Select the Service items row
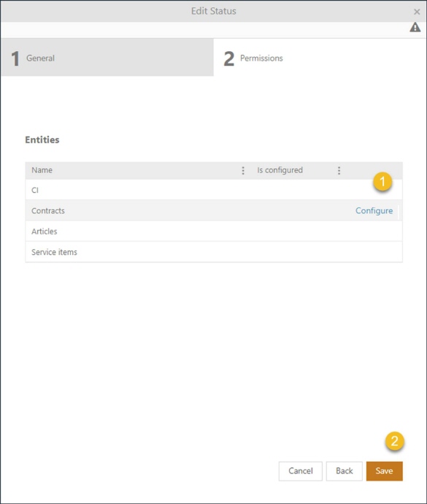Screen dimensions: 427x504 point(214,252)
